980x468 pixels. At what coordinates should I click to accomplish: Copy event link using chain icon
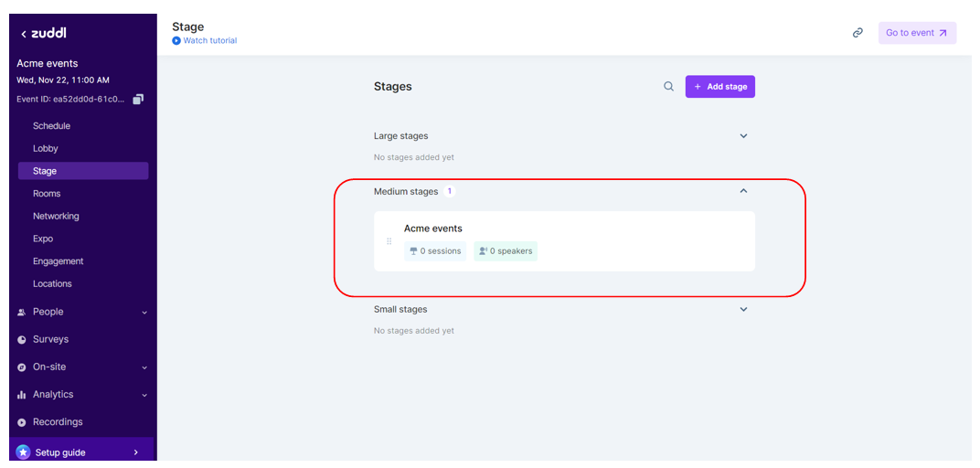[857, 33]
